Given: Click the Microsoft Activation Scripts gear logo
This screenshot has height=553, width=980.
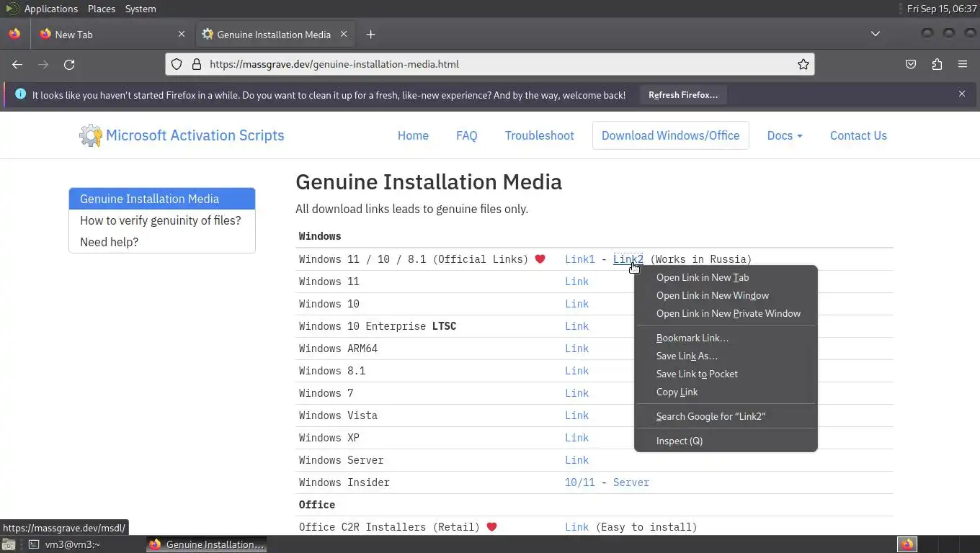Looking at the screenshot, I should click(x=91, y=135).
